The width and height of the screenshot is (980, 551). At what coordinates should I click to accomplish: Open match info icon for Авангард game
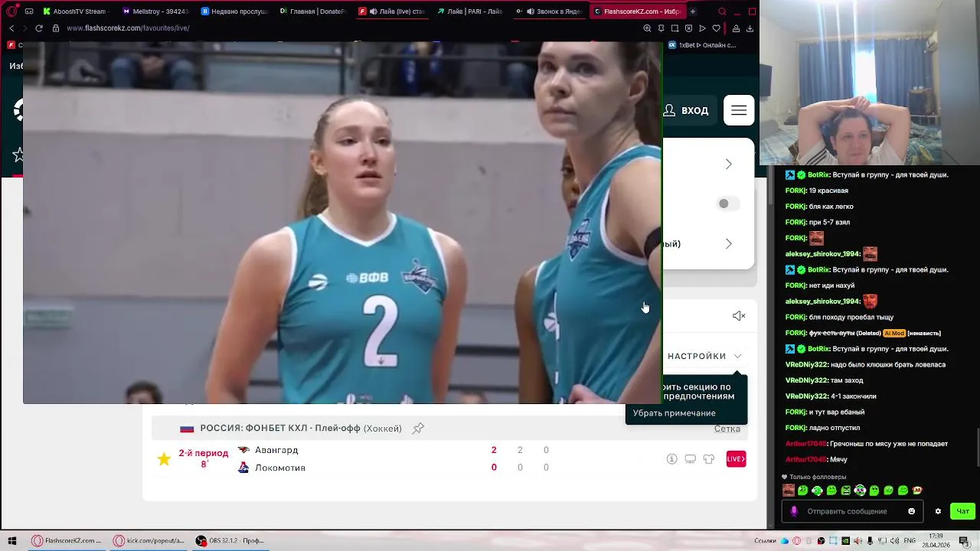(671, 459)
